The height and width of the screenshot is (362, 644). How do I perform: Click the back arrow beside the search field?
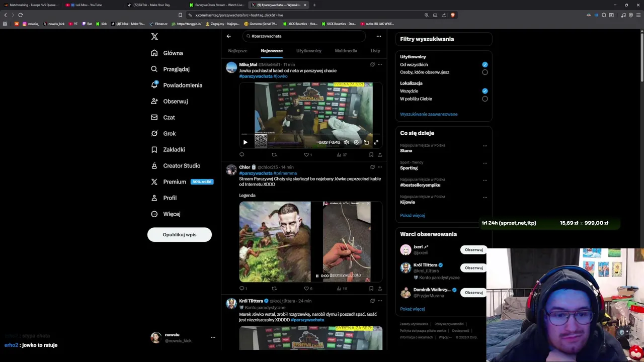coord(228,36)
